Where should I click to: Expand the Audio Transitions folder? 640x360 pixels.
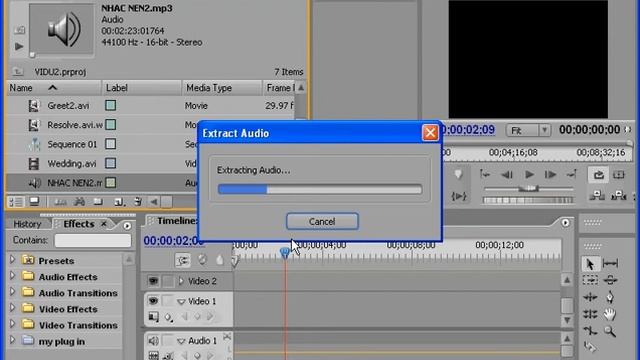(x=12, y=292)
